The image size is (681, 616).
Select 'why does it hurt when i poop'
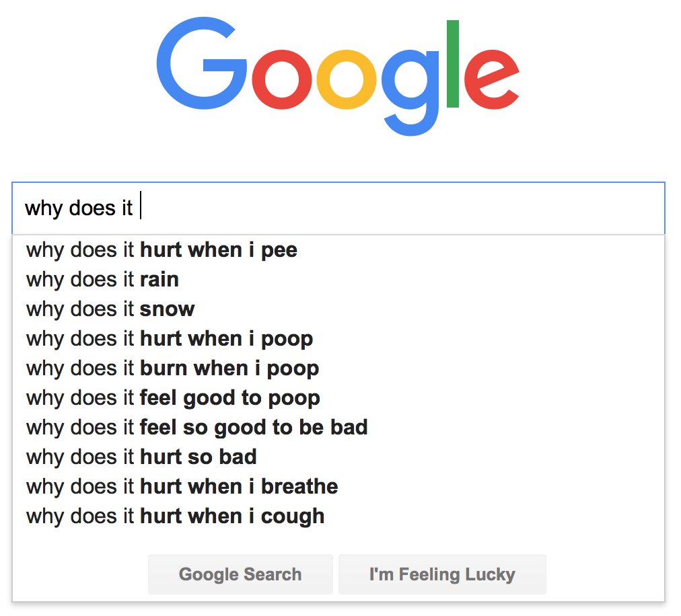point(170,339)
